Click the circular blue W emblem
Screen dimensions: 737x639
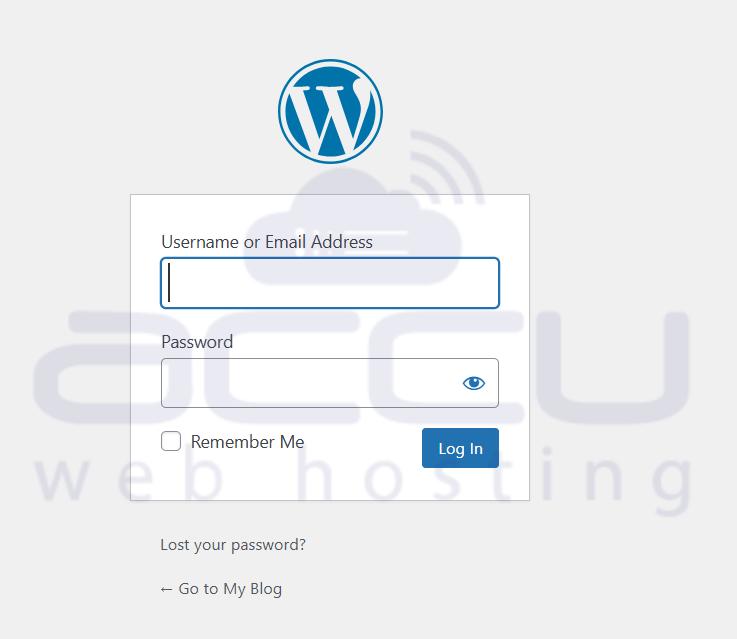pyautogui.click(x=330, y=111)
